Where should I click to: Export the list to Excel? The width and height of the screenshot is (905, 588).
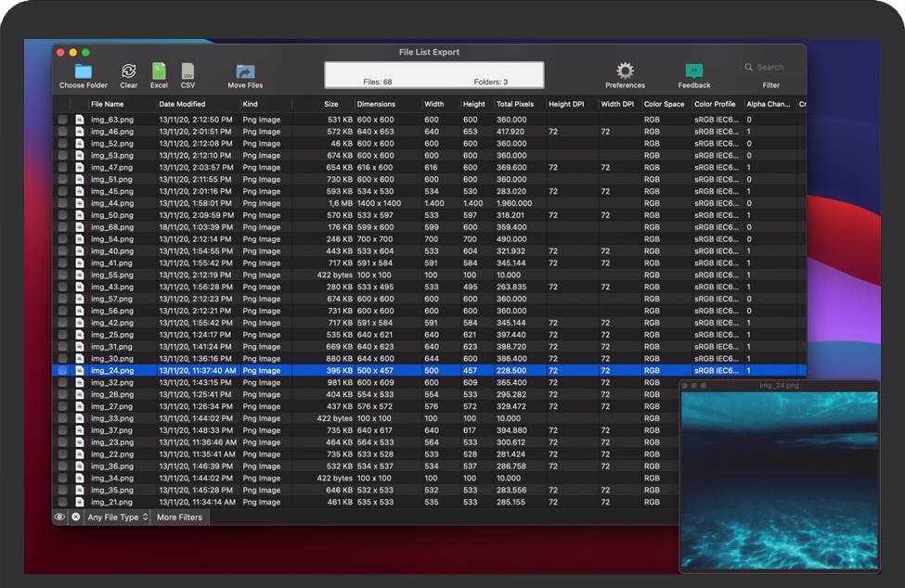pos(159,71)
